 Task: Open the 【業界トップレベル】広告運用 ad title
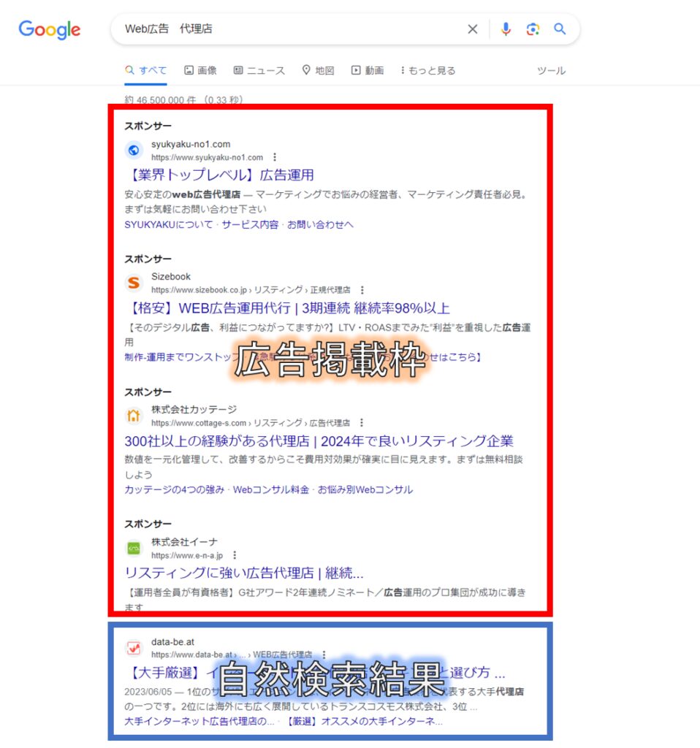point(220,175)
